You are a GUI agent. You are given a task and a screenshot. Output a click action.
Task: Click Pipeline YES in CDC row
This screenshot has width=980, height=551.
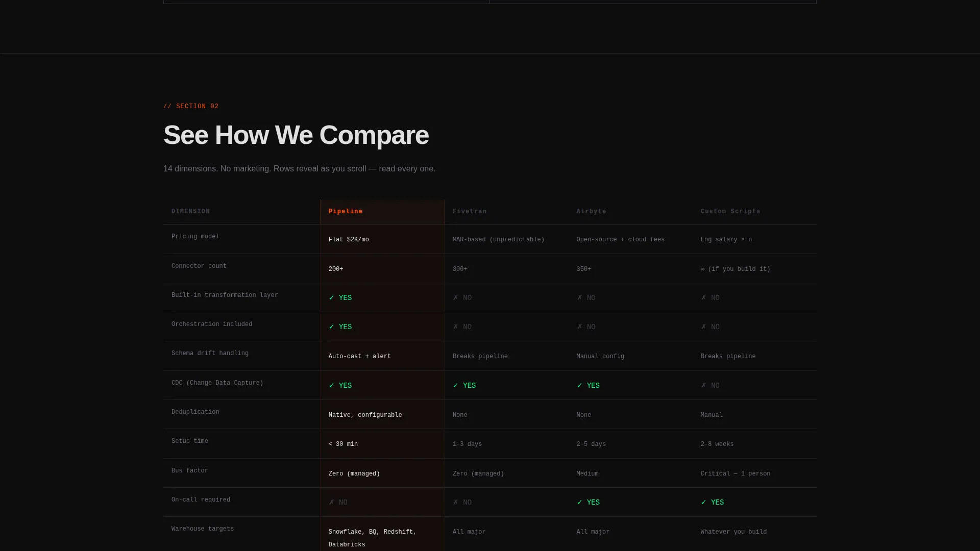[x=340, y=385]
